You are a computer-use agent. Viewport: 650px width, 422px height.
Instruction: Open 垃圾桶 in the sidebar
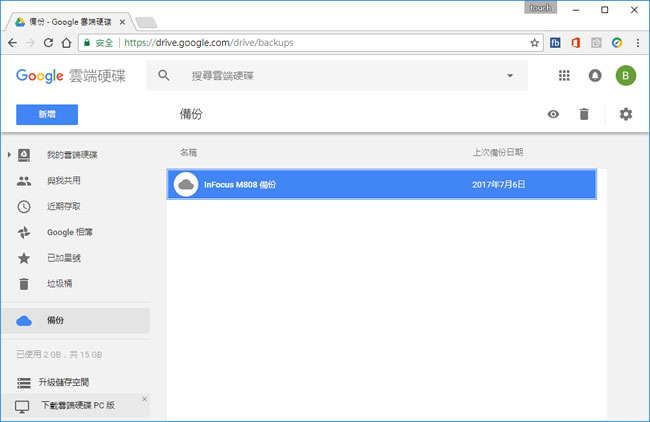coord(59,284)
